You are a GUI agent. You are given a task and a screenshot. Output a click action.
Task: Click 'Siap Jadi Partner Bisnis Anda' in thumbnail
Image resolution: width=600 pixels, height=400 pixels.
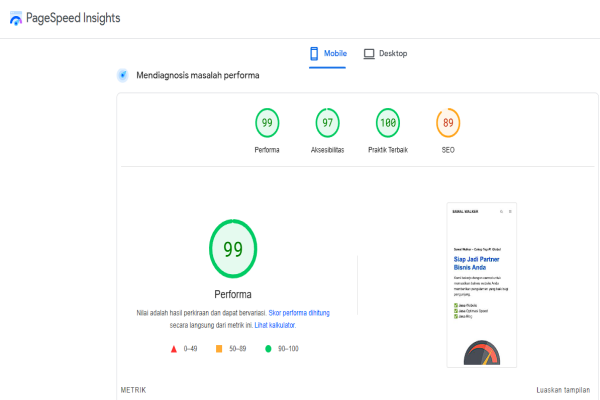[476, 263]
